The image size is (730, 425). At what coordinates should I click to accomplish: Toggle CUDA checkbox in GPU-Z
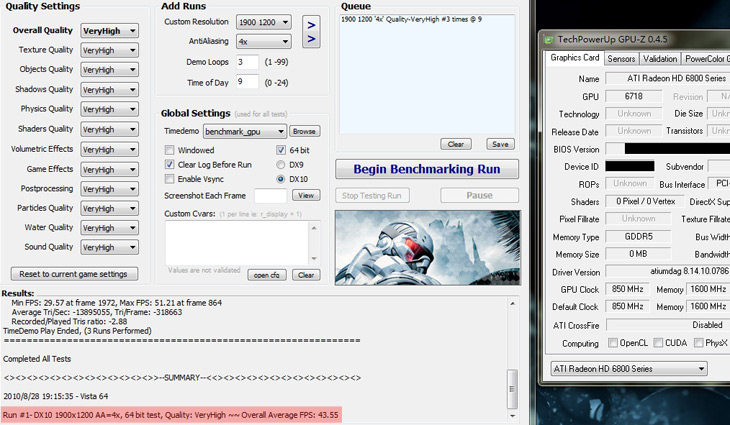(658, 343)
